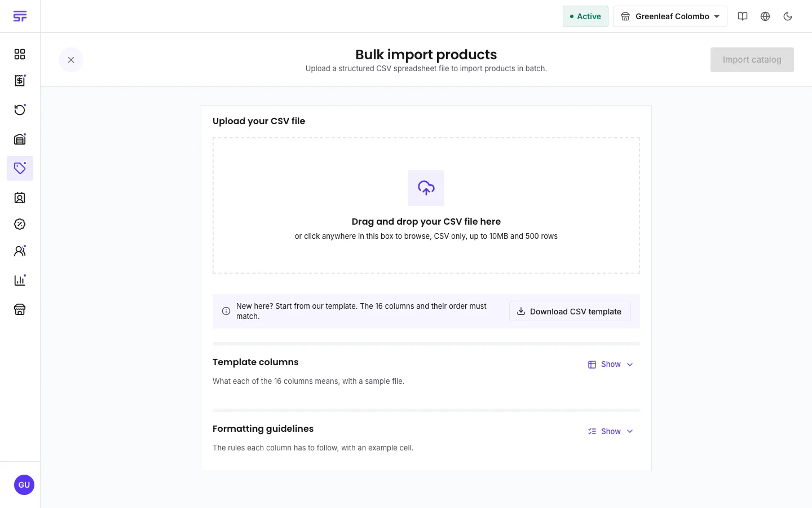Click the Import catalog button
This screenshot has width=812, height=508.
point(752,60)
